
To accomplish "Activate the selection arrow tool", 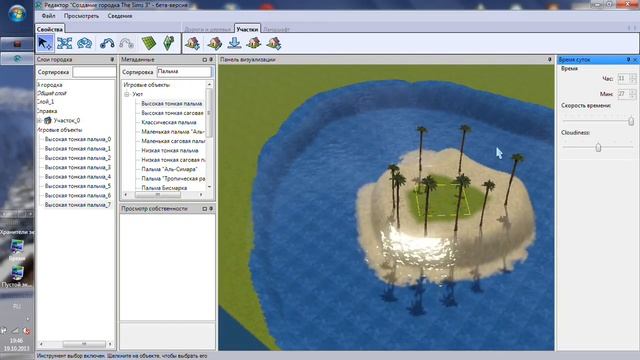I will pos(45,43).
